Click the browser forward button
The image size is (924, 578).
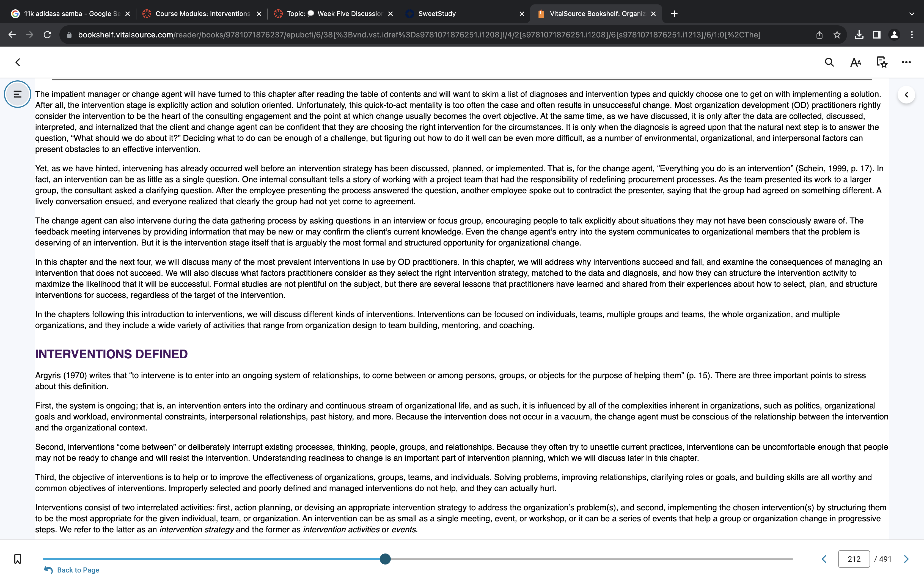pyautogui.click(x=29, y=35)
